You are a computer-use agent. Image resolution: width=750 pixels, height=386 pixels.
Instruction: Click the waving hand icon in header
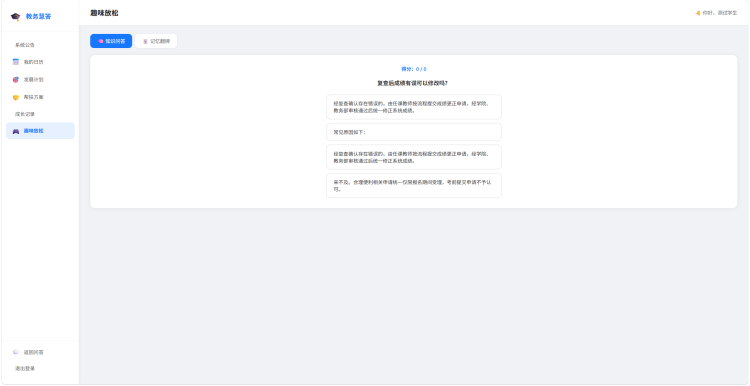pos(698,13)
